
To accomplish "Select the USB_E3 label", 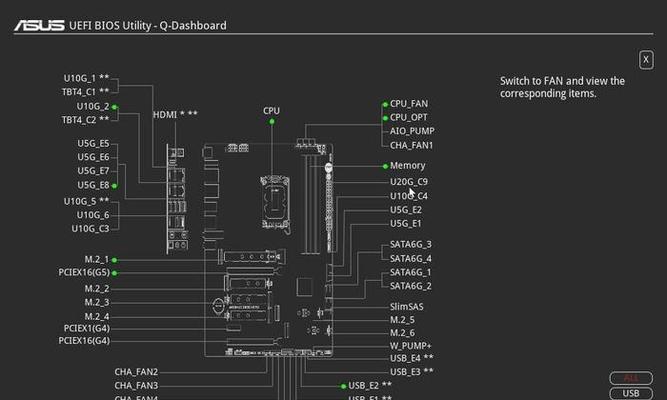I will click(x=411, y=371).
